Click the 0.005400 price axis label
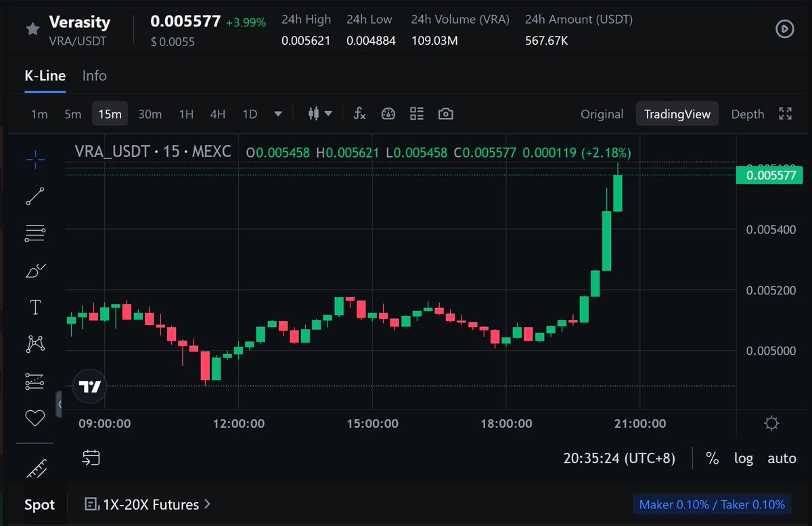812x526 pixels. tap(771, 229)
